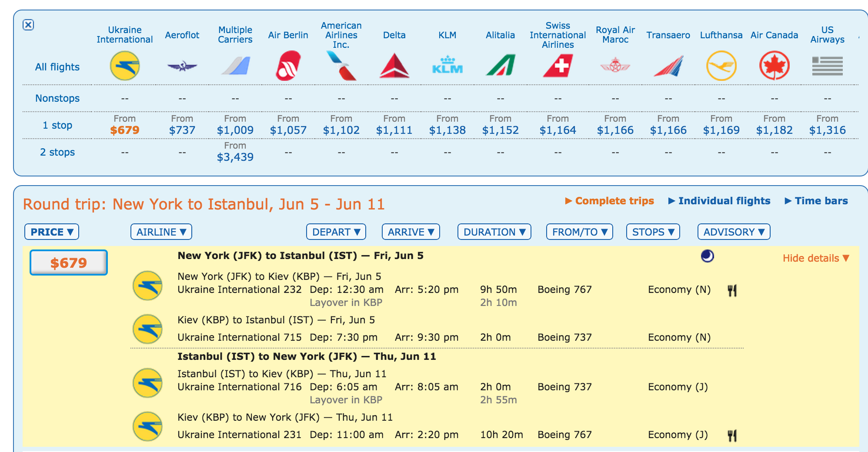Select the $679 fare button
This screenshot has height=452, width=868.
coord(69,263)
